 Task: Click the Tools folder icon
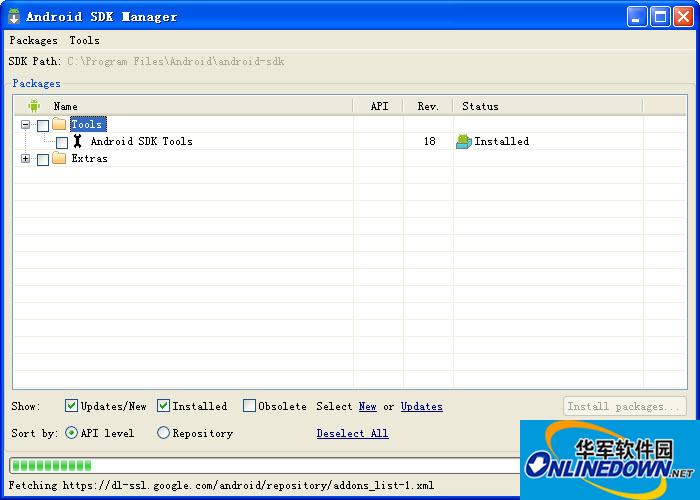coord(59,124)
